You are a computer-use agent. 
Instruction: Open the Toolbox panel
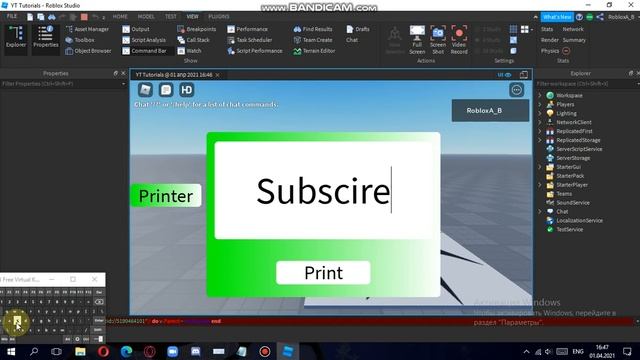(80, 40)
